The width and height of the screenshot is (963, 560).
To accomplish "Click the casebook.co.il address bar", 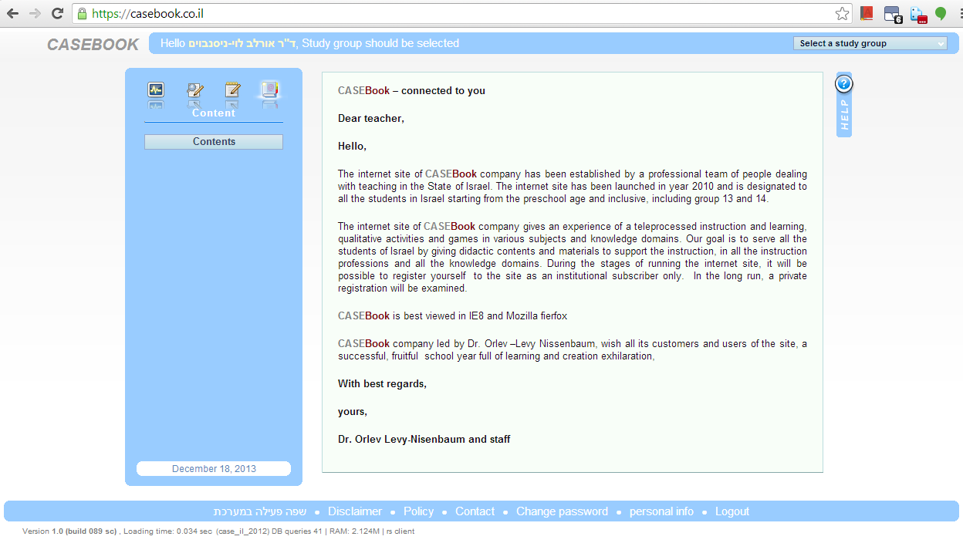I will pyautogui.click(x=454, y=14).
